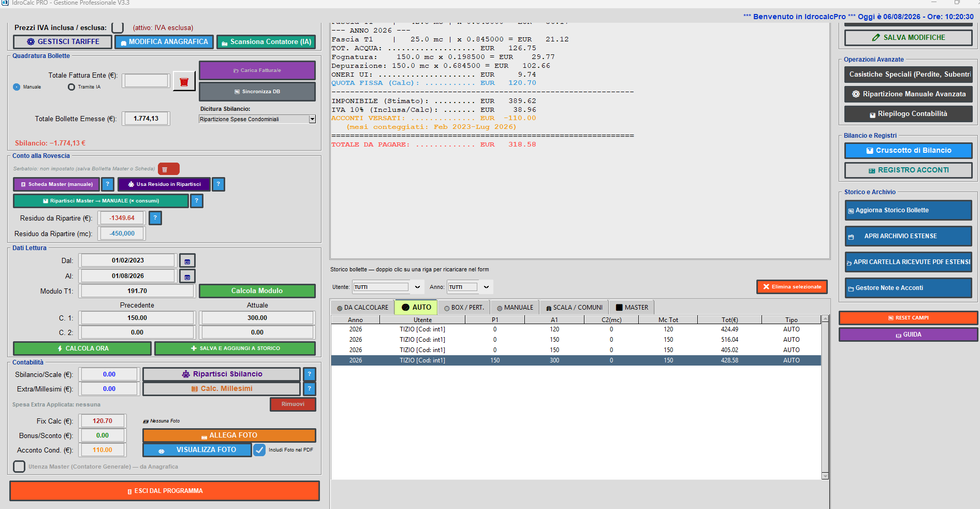Click help icon next to Usa Residuo in Ripartisci
The image size is (980, 509).
218,184
